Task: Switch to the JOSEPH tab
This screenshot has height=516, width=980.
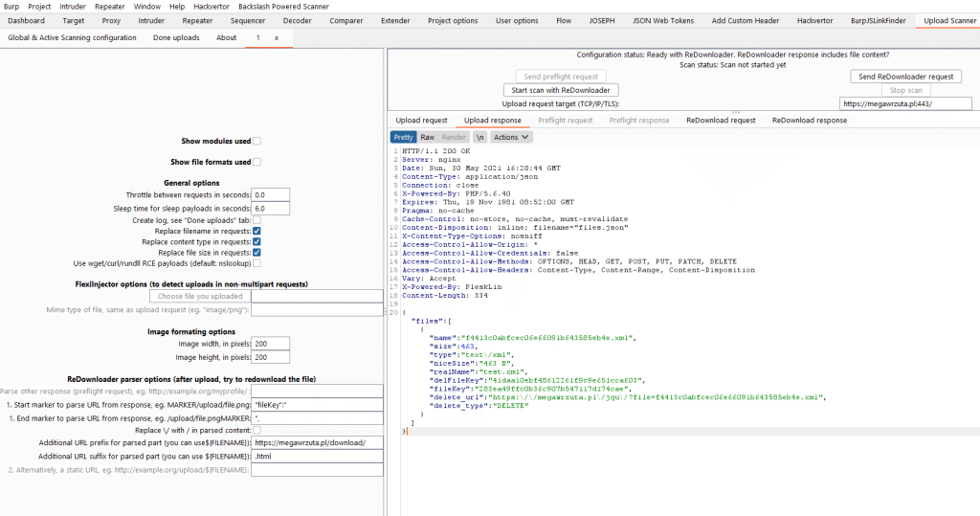Action: pos(602,21)
